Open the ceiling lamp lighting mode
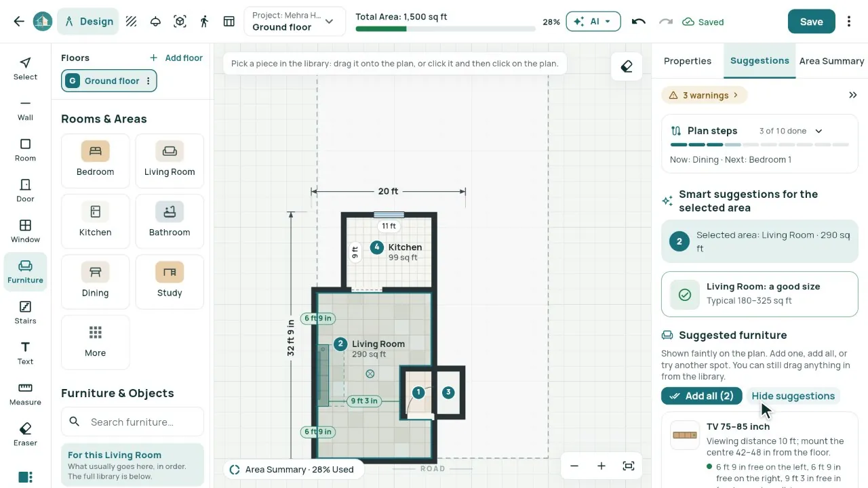This screenshot has height=488, width=868. 155,22
